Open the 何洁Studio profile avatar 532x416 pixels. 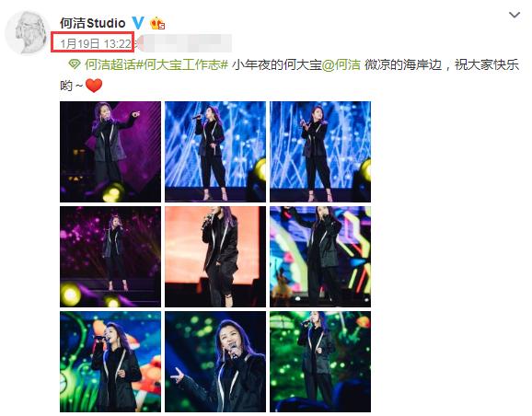pos(27,33)
